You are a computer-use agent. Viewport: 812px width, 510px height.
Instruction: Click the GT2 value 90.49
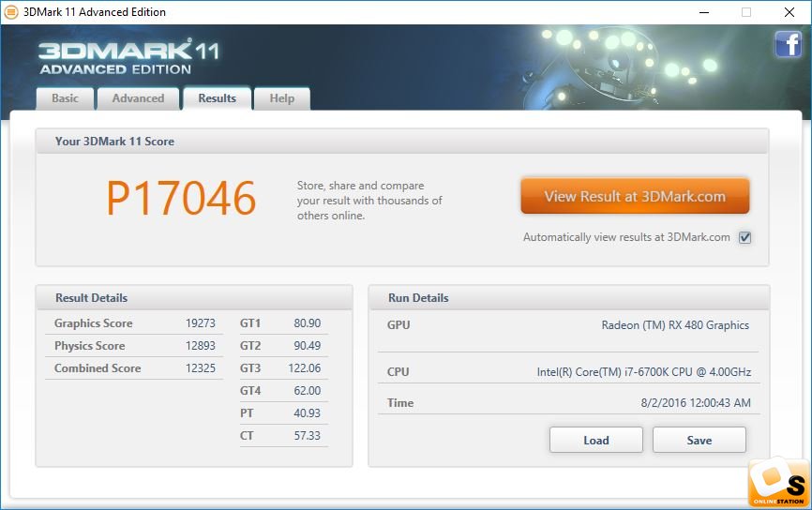(308, 345)
